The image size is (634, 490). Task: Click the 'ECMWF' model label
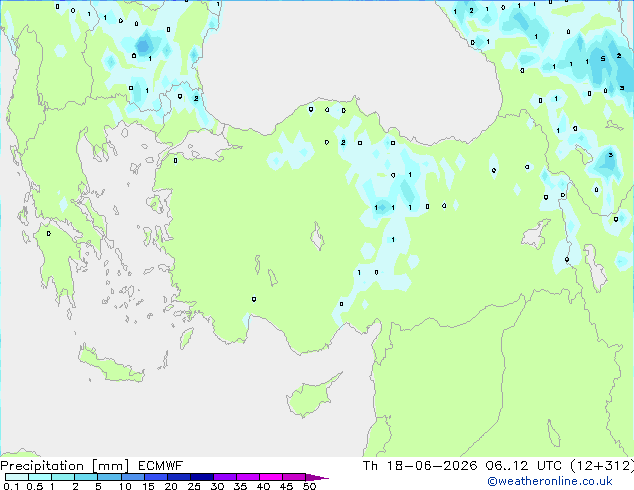coord(161,466)
